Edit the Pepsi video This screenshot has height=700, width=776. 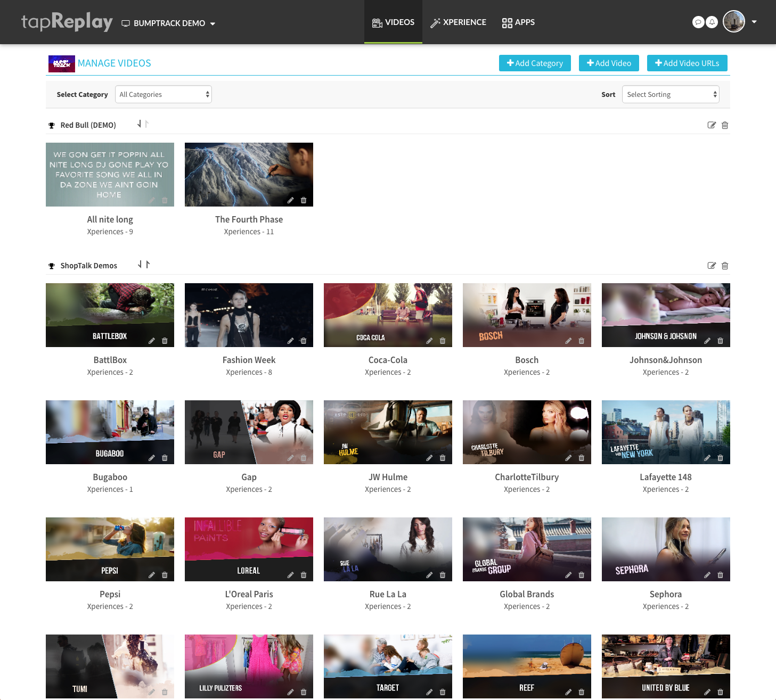point(151,575)
